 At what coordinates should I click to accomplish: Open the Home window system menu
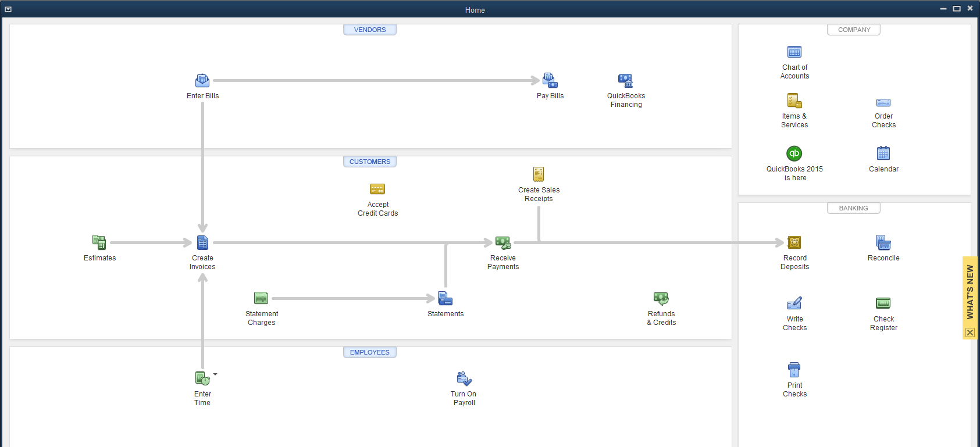8,9
